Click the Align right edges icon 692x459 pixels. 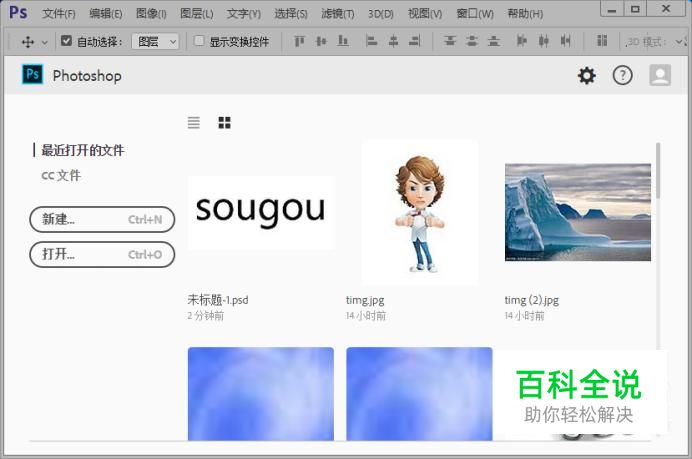(414, 41)
